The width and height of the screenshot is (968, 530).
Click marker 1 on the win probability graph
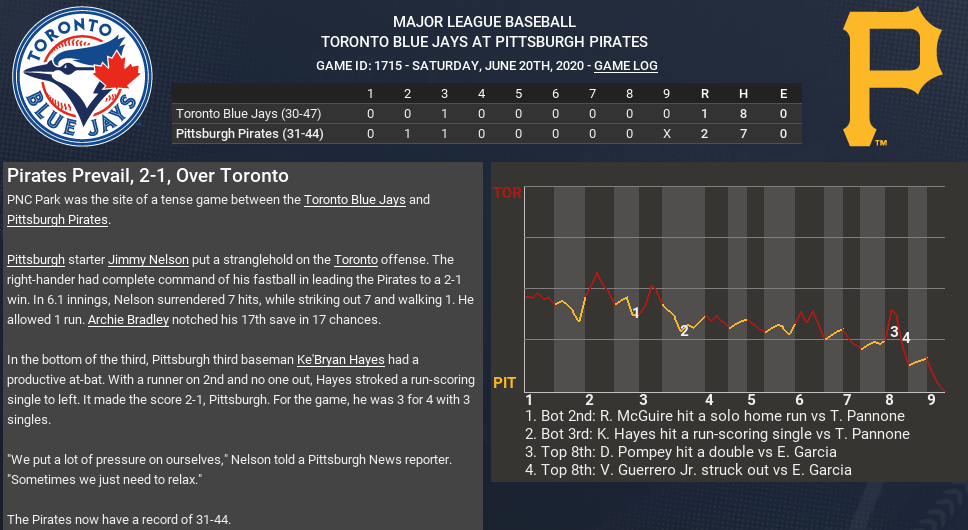coord(635,313)
